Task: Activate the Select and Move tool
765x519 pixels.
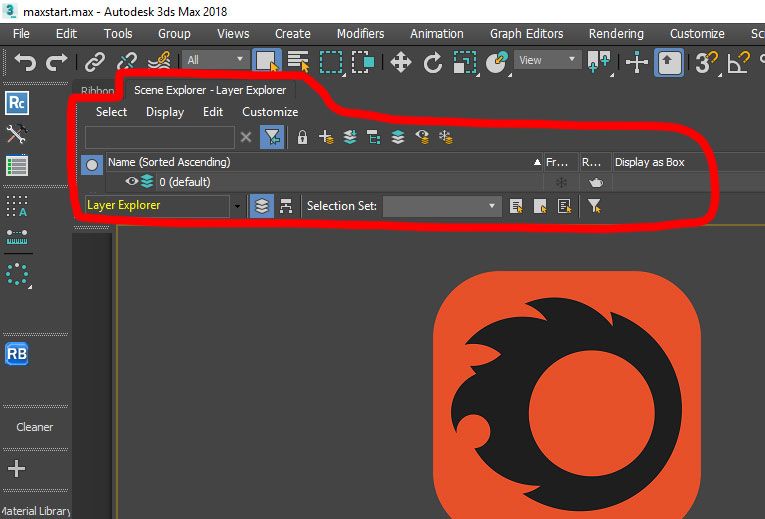Action: click(401, 62)
